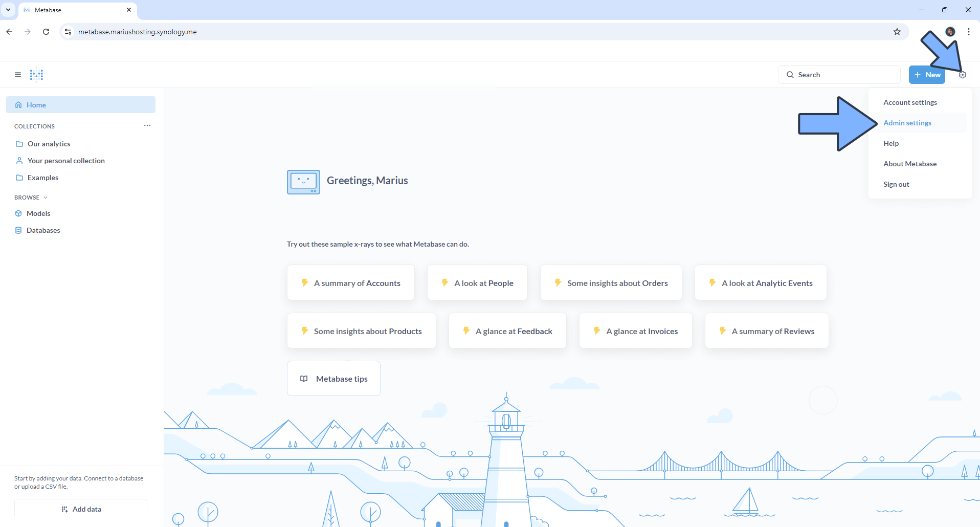Click the Models cube icon
Viewport: 980px width, 527px height.
pyautogui.click(x=18, y=213)
